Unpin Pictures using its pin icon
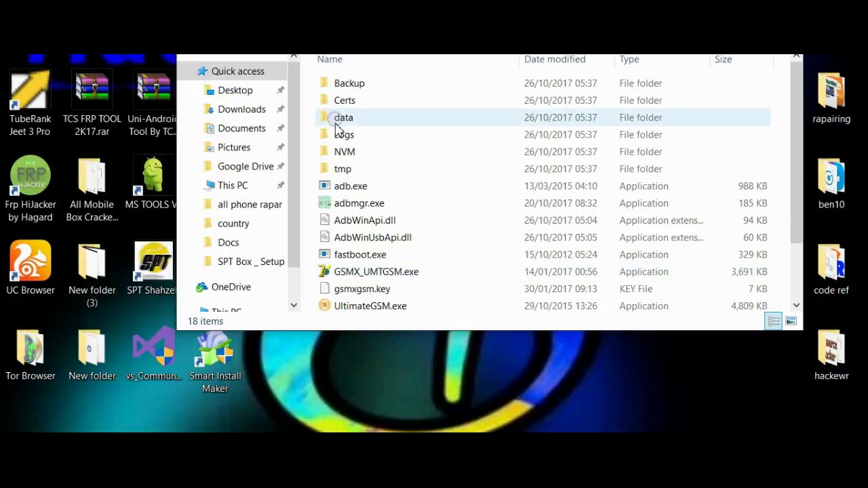This screenshot has height=488, width=868. (x=280, y=147)
